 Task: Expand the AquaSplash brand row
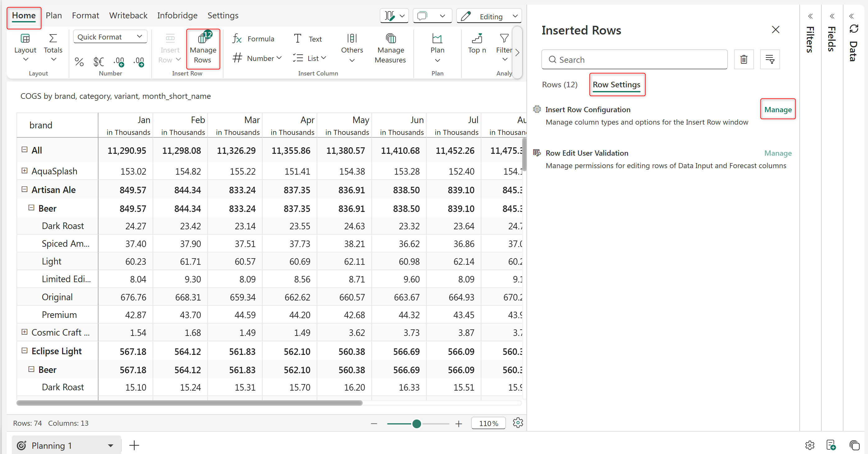[x=24, y=171]
